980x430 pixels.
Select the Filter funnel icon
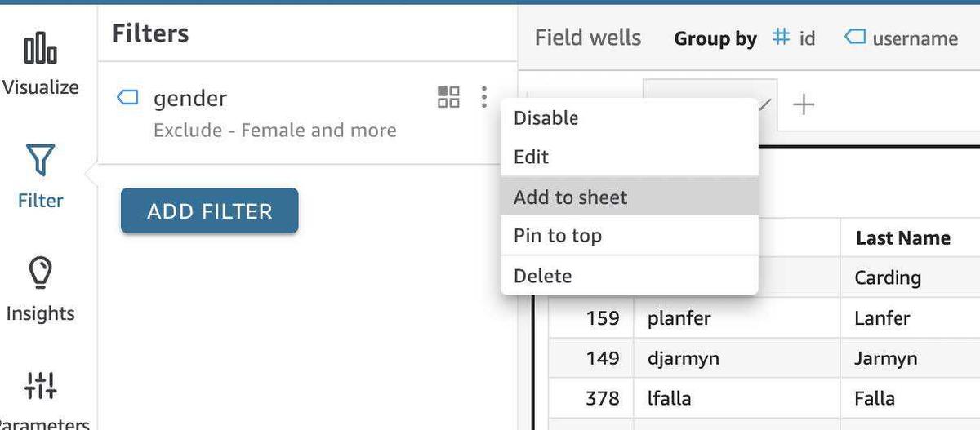[40, 160]
